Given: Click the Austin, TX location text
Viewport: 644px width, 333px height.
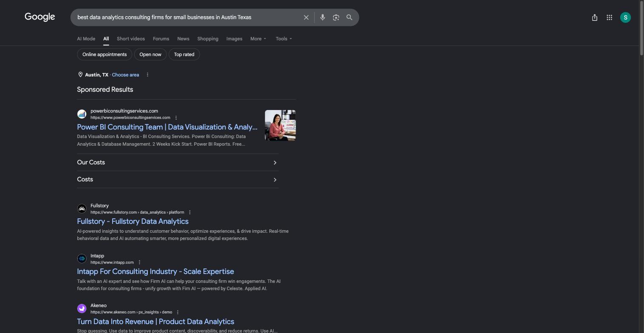Looking at the screenshot, I should tap(96, 75).
